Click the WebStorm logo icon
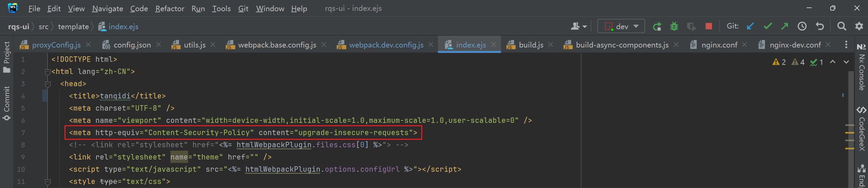868x188 pixels. click(x=13, y=8)
